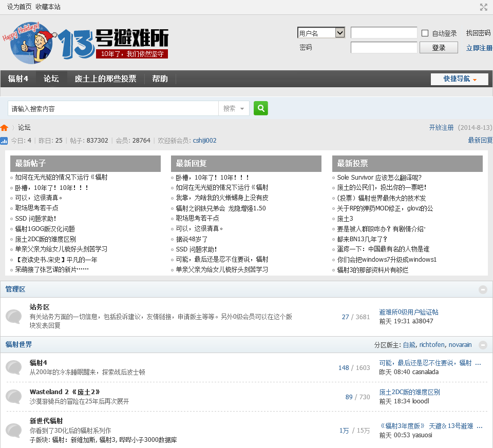Open poll Sole Survivor 应该怎么翻译呢?
Image resolution: width=493 pixels, height=448 pixels.
coord(379,178)
